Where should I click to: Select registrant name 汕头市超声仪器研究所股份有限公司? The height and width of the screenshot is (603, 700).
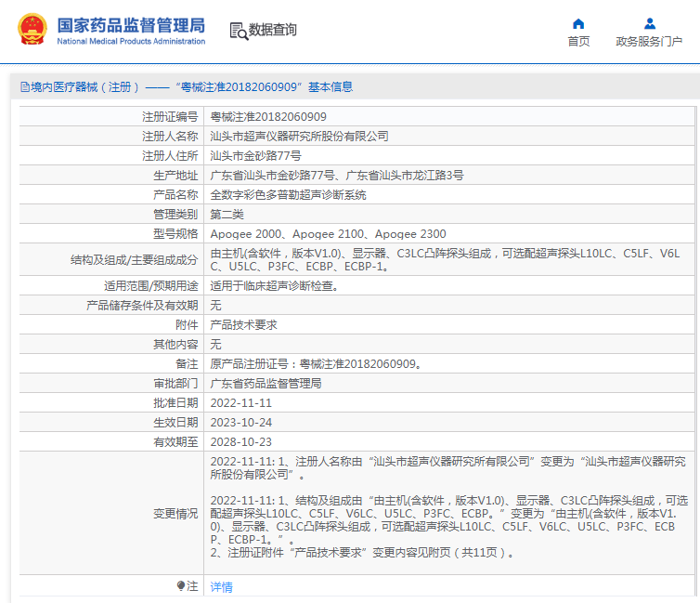[x=299, y=137]
